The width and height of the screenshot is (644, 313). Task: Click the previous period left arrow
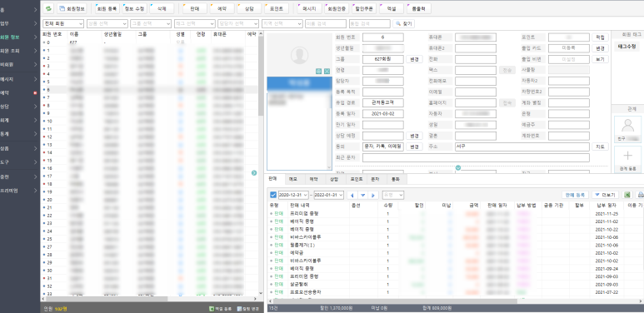[352, 196]
